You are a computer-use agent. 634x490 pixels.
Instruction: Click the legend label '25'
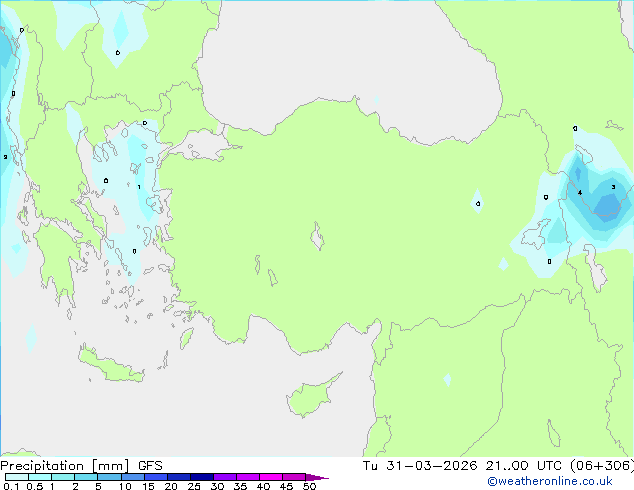click(194, 486)
